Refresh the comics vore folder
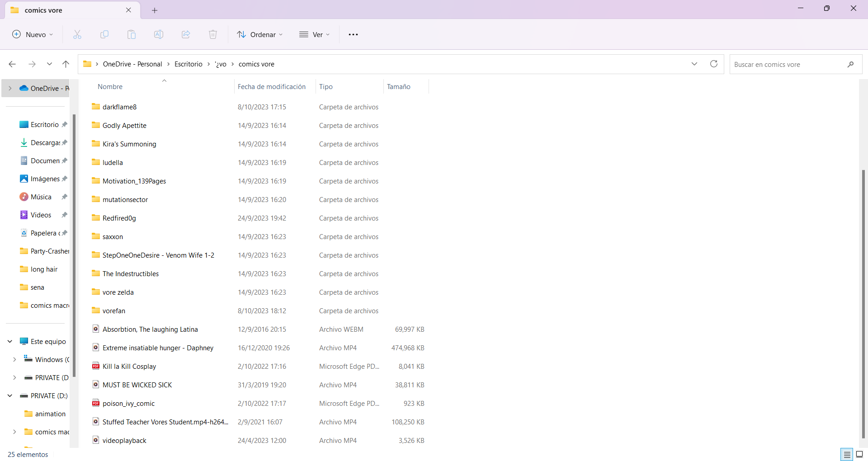 click(714, 64)
